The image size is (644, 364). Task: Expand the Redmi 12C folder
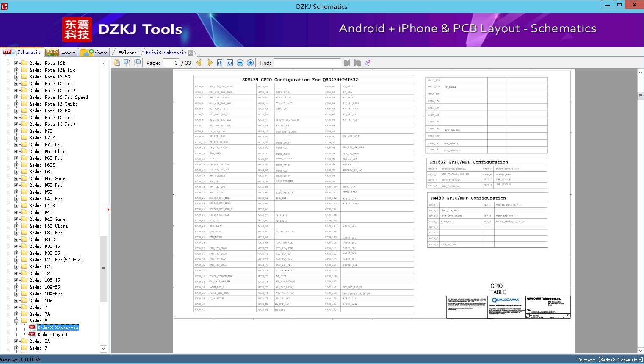point(16,273)
